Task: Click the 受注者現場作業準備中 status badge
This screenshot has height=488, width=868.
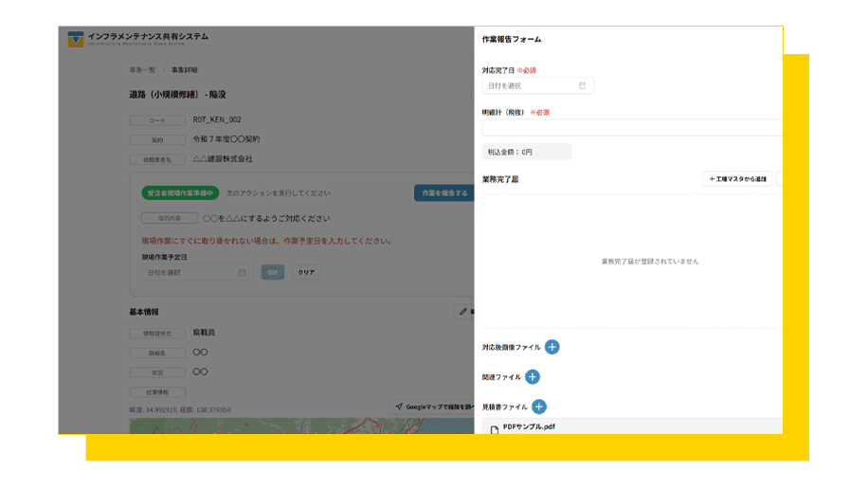Action: coord(180,193)
